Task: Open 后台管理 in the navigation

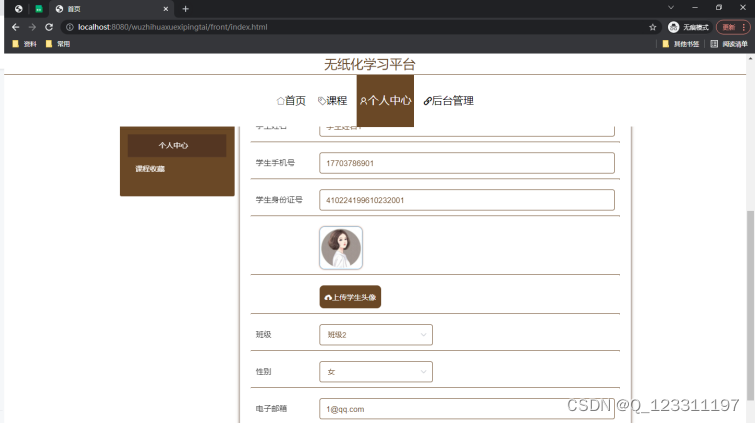Action: click(x=448, y=101)
